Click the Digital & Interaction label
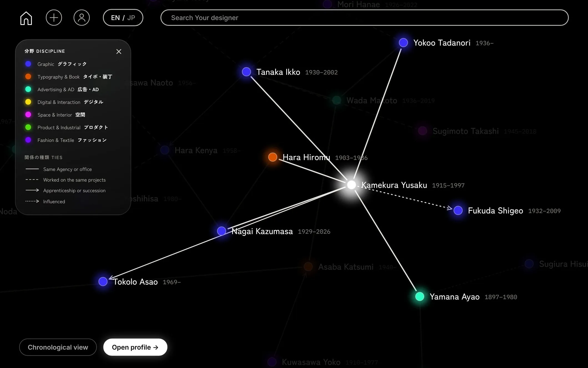Image resolution: width=588 pixels, height=368 pixels. [x=70, y=102]
